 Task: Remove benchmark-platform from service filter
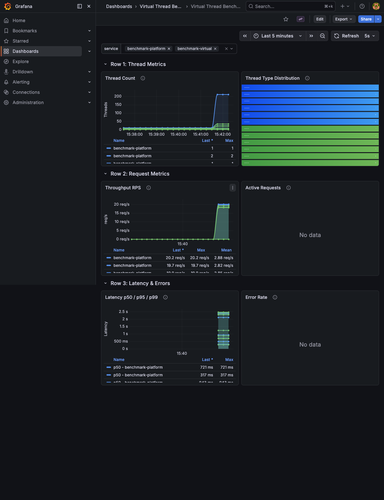coord(169,49)
